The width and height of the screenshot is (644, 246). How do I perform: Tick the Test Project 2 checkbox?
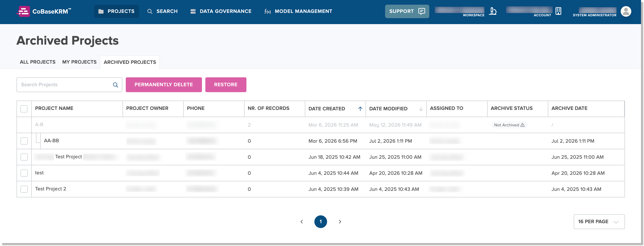click(x=24, y=189)
